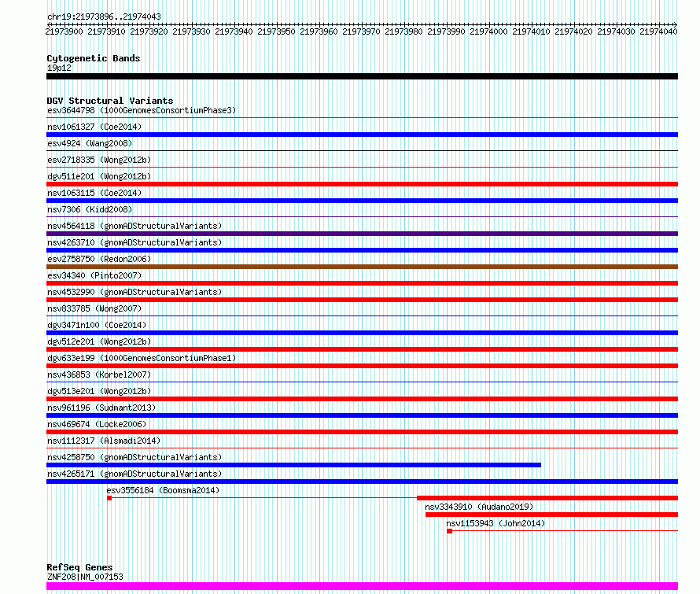The width and height of the screenshot is (700, 594).
Task: Click the blue bar of dgv3471n100
Action: click(x=362, y=333)
